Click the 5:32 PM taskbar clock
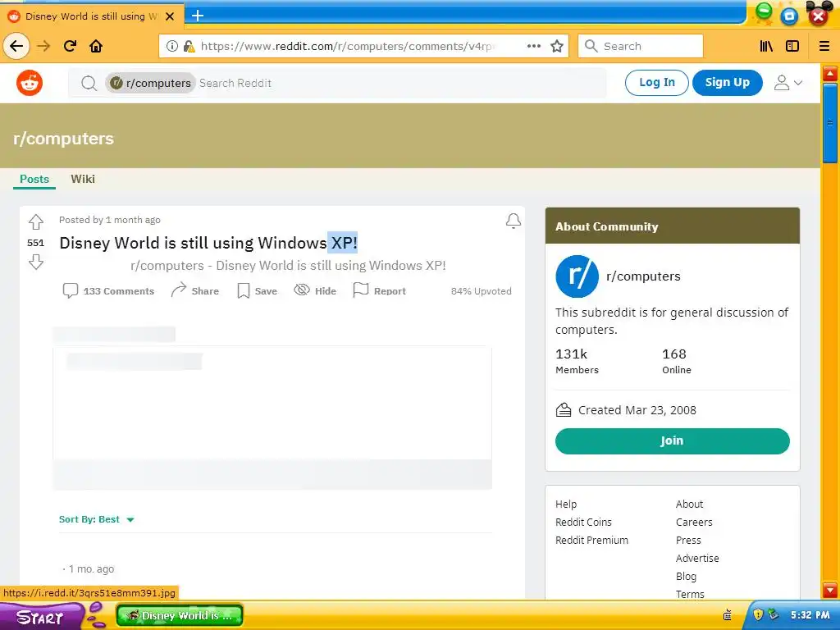 pyautogui.click(x=810, y=615)
